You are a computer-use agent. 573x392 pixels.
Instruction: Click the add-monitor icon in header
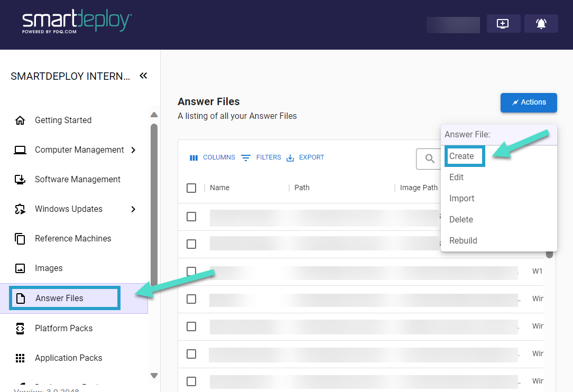[503, 24]
